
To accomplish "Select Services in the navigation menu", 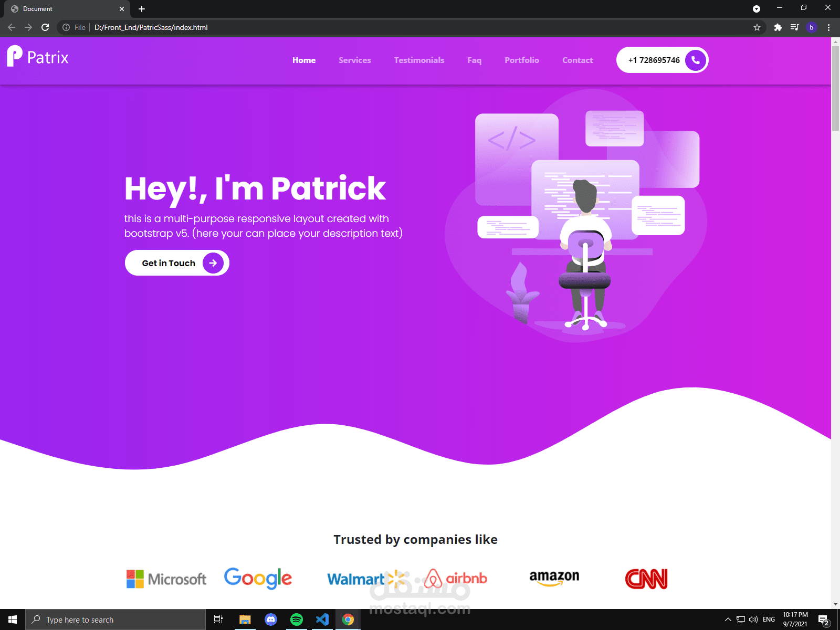I will [x=354, y=60].
